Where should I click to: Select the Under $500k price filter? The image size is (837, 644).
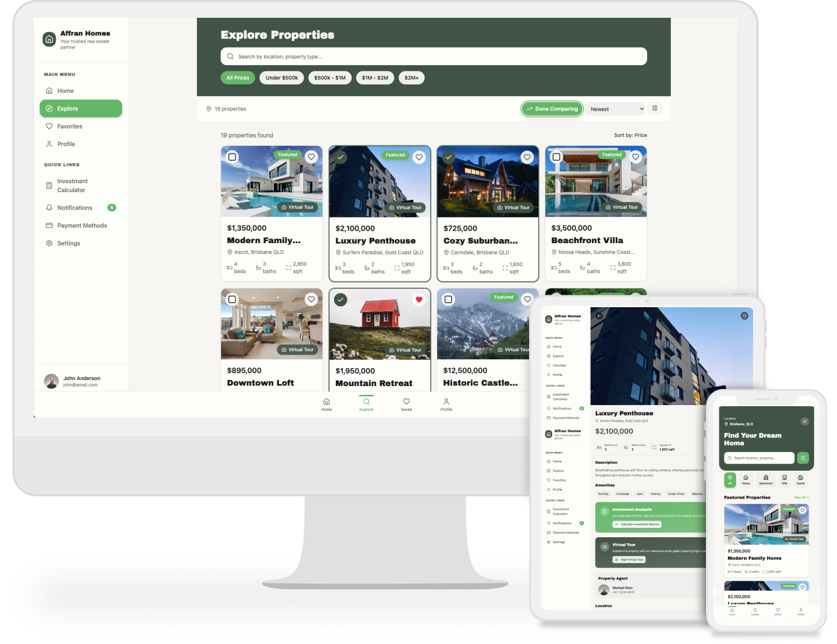point(282,78)
